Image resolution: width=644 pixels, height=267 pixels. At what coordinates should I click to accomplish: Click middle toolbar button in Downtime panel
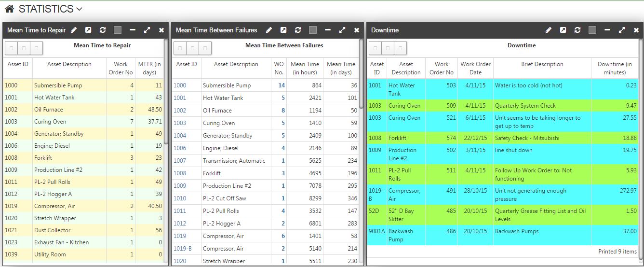388,48
